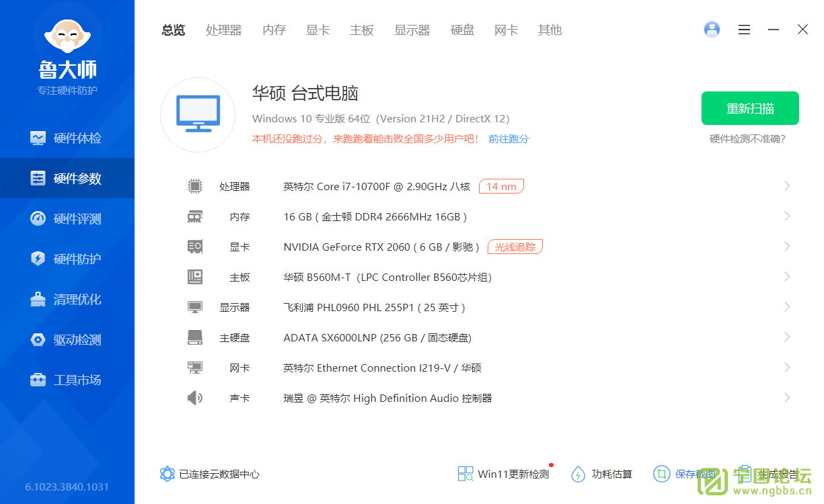Open the user account avatar
This screenshot has height=504, width=824.
[x=712, y=30]
